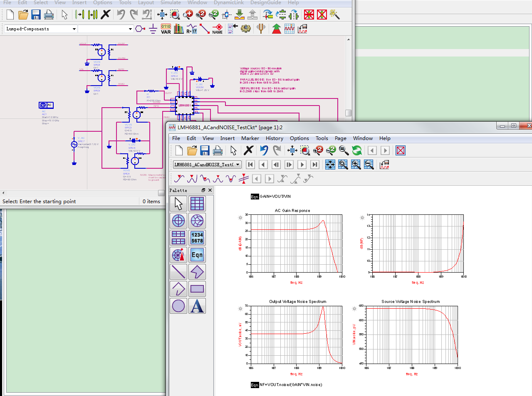Select the GAIN=VOUT/VIN equation
This screenshot has height=396, width=532.
(271, 197)
